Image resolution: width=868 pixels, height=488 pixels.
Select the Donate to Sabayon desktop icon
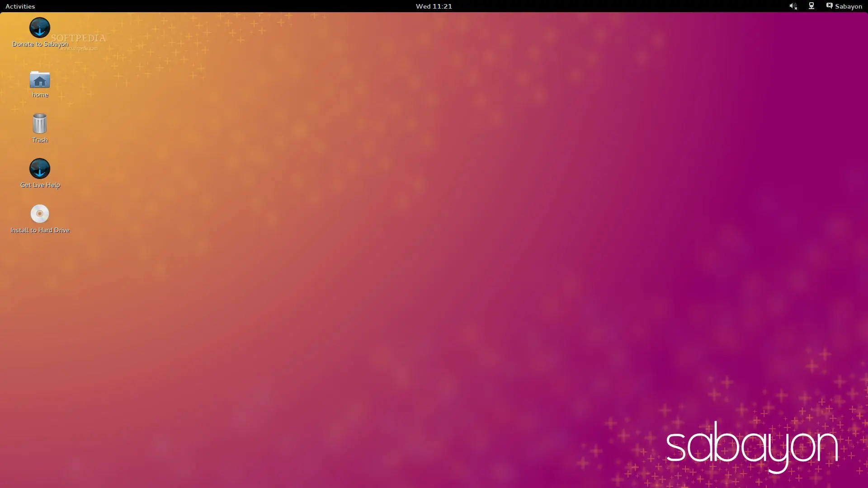click(40, 28)
